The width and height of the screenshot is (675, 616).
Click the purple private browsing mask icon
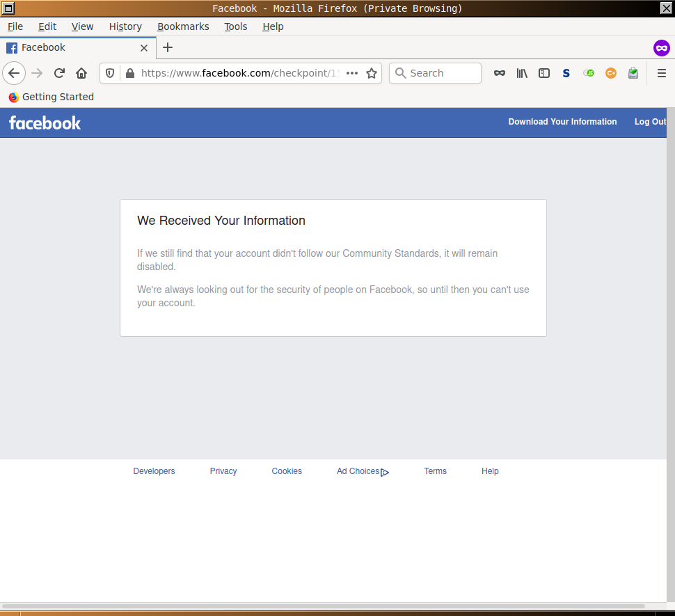point(662,48)
